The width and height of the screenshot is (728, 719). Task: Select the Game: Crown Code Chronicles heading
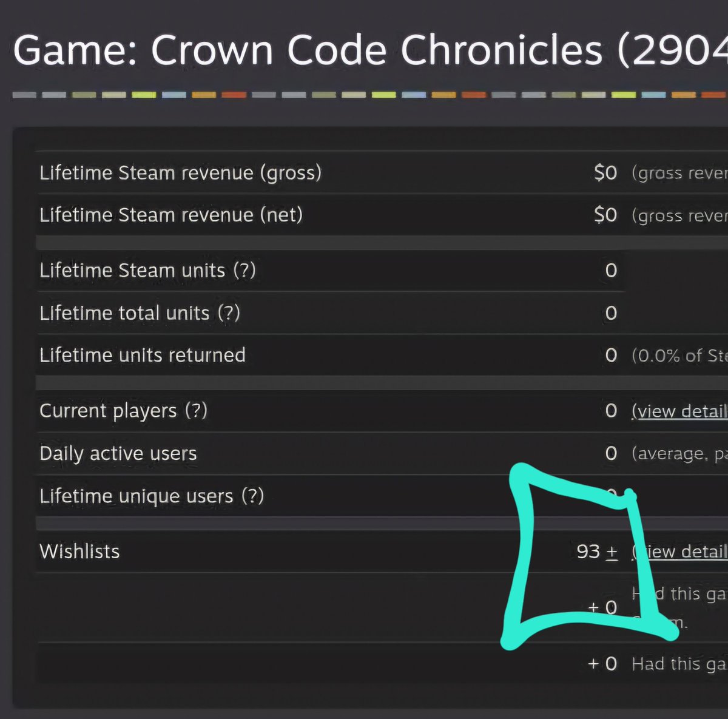click(370, 50)
